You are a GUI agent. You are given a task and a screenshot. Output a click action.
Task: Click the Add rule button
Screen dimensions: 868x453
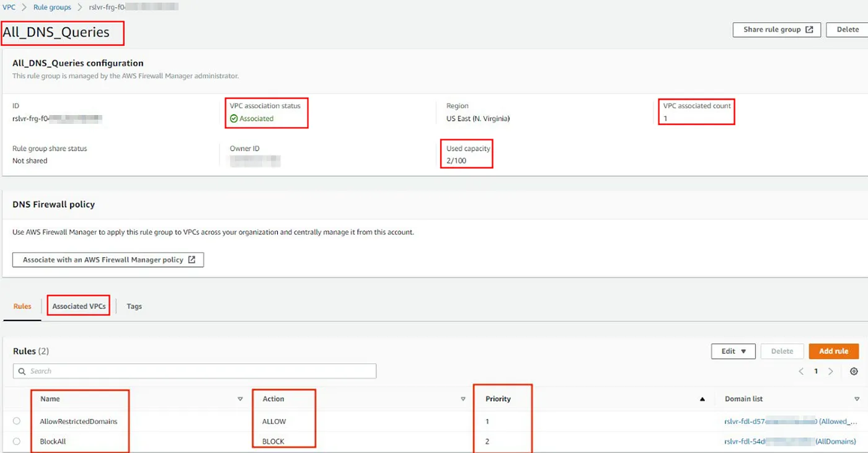pos(833,351)
